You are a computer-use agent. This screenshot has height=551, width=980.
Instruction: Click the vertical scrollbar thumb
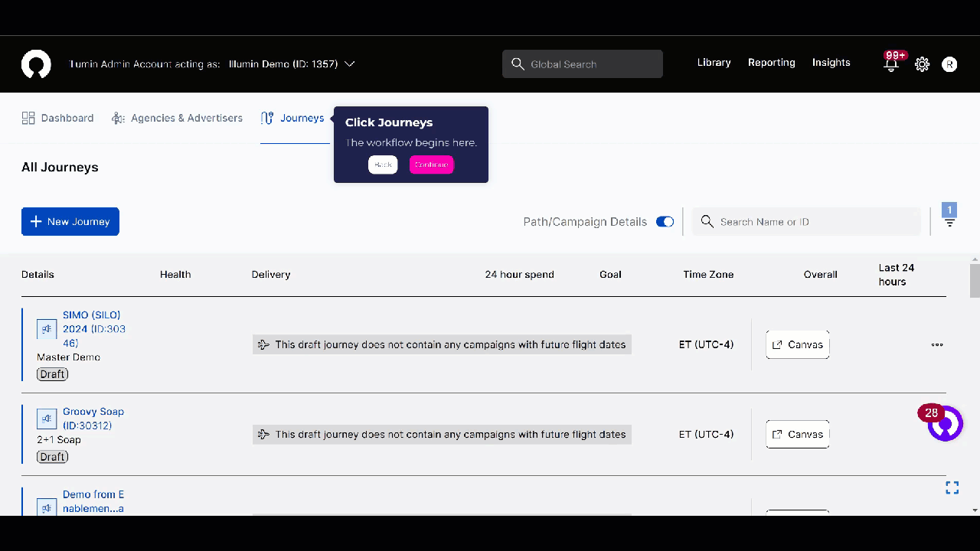[975, 281]
